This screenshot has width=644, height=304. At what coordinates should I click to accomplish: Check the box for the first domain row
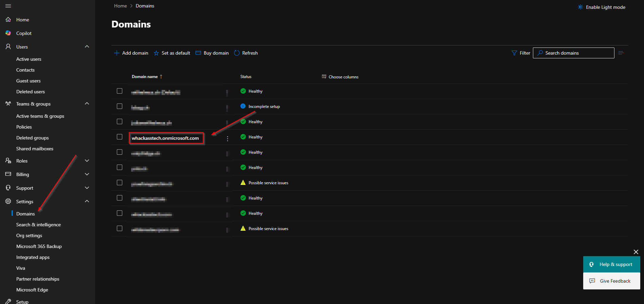pyautogui.click(x=120, y=91)
